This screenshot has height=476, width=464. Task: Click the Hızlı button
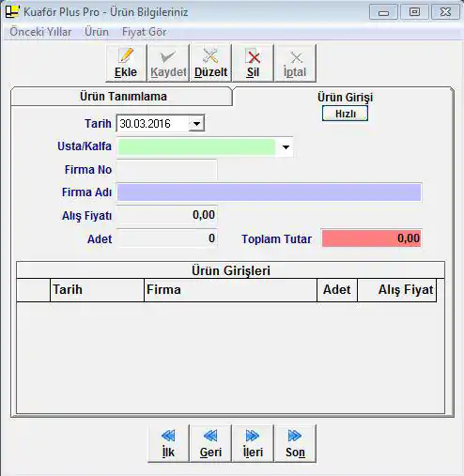point(345,114)
